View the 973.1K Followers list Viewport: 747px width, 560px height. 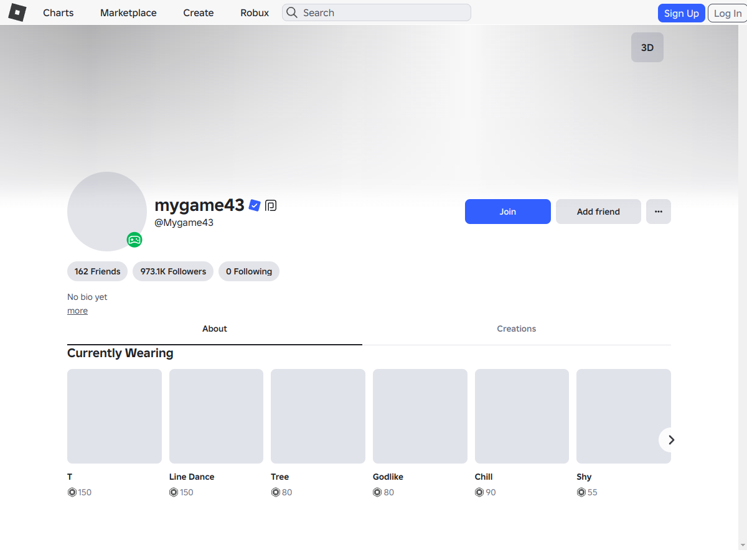click(x=173, y=271)
